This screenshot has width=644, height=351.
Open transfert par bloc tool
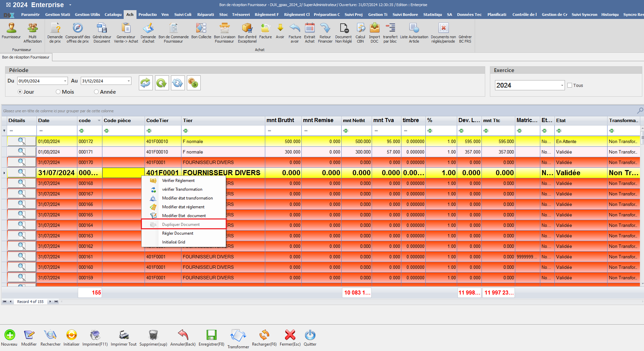click(390, 32)
